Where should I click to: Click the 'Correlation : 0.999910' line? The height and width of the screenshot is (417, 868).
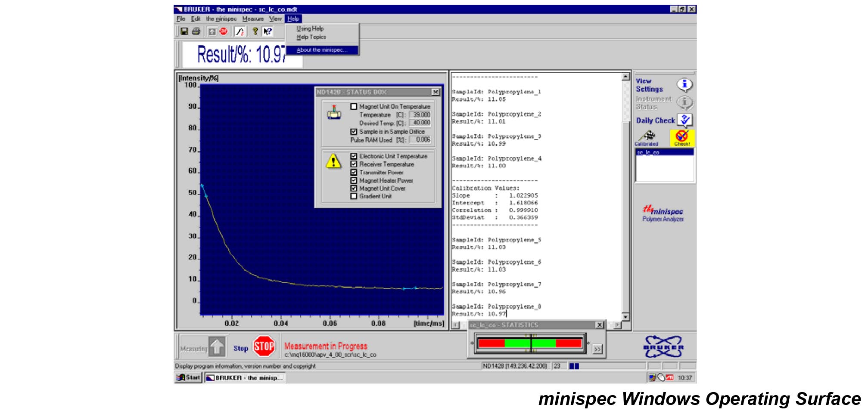[x=495, y=210]
